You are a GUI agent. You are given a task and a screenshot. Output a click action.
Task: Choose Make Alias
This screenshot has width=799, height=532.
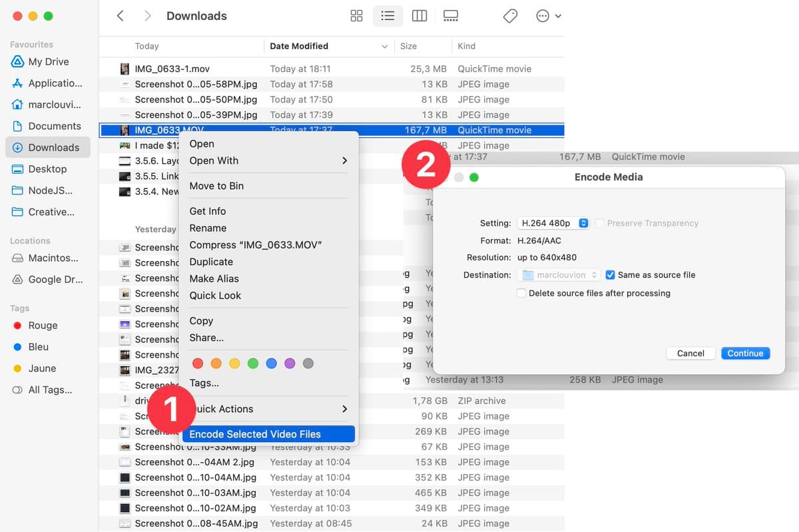coord(268,278)
